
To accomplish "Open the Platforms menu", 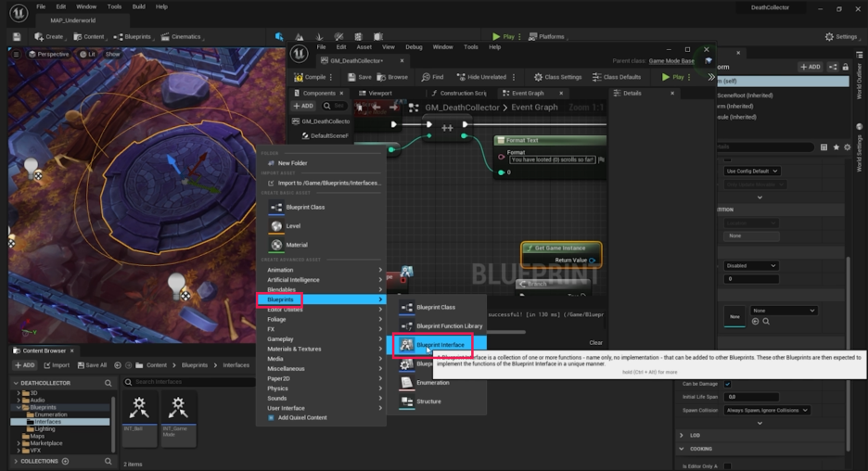I will (547, 36).
